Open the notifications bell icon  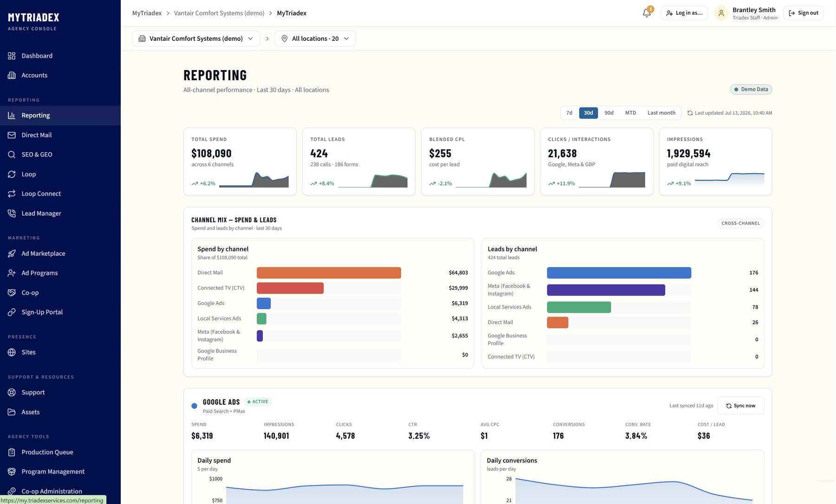click(x=647, y=13)
